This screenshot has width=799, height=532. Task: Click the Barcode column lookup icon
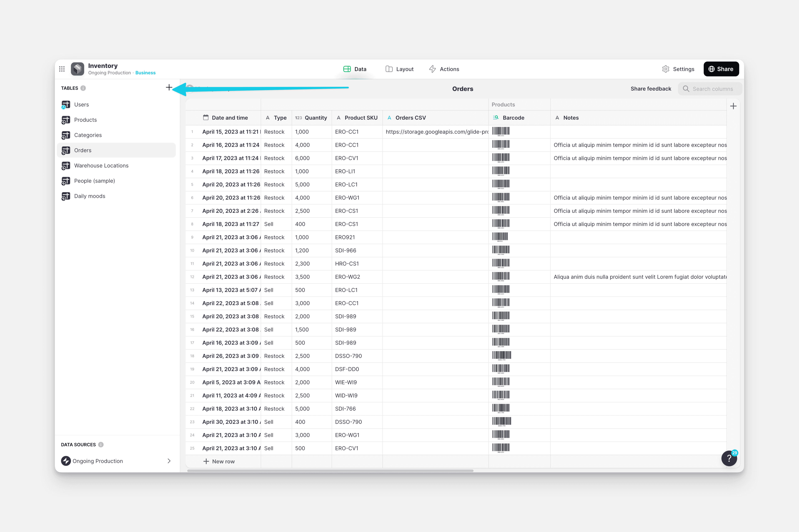pyautogui.click(x=496, y=117)
